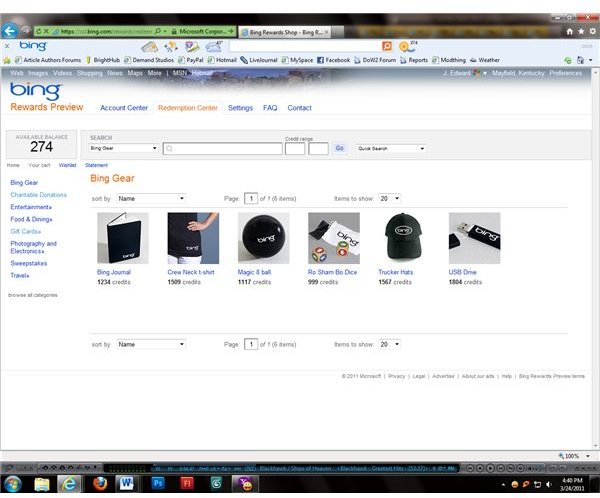The height and width of the screenshot is (498, 600).
Task: Click the USB Drive product thumbnail
Action: (474, 238)
